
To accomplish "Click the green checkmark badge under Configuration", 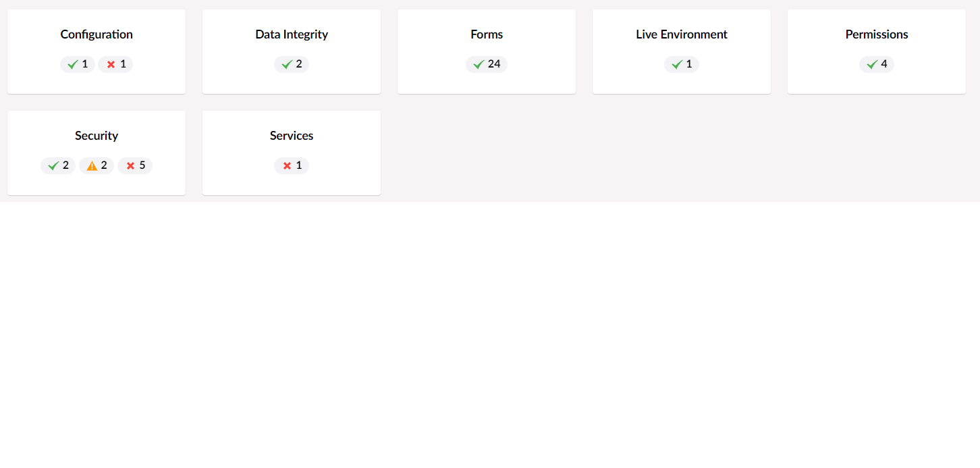I will pyautogui.click(x=78, y=64).
